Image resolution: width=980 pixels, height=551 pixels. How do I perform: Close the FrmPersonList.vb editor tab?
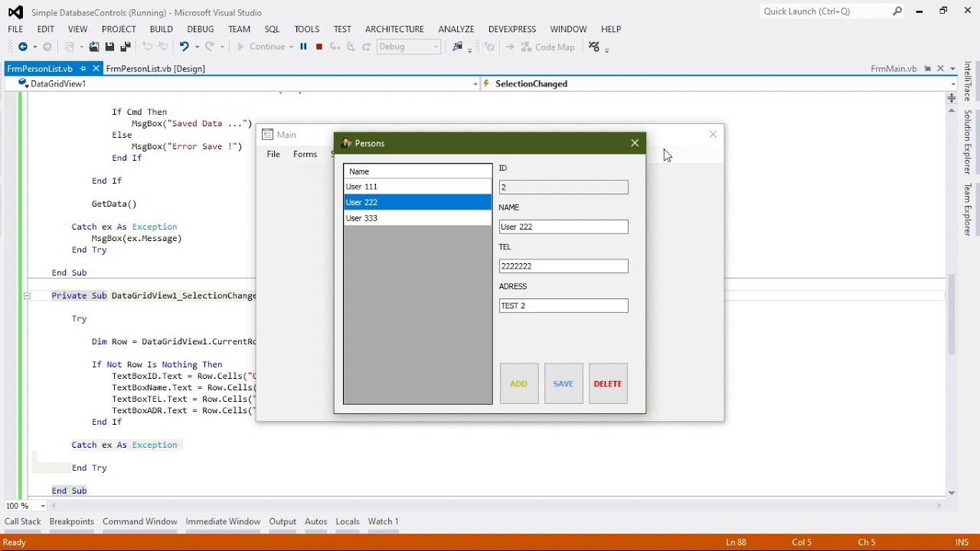coord(96,68)
